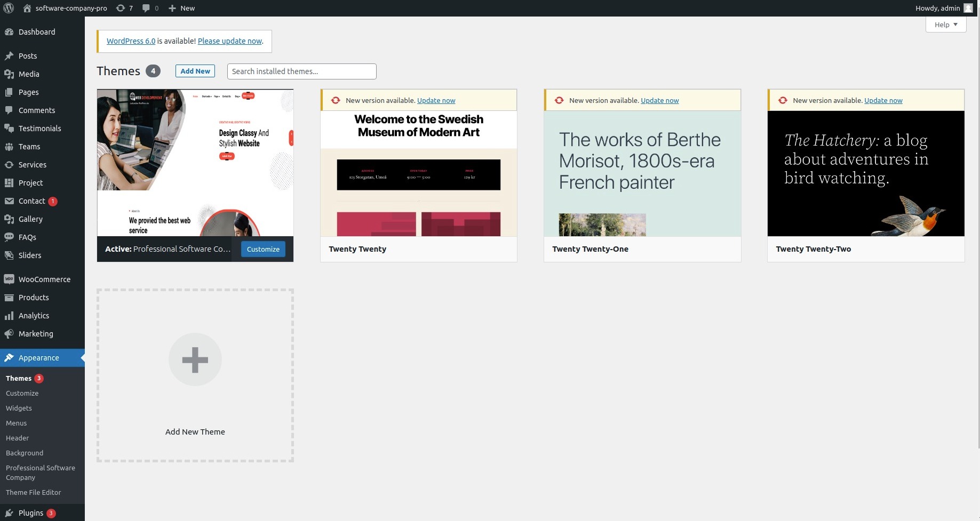Click the Services icon in sidebar
980x521 pixels.
click(x=9, y=165)
